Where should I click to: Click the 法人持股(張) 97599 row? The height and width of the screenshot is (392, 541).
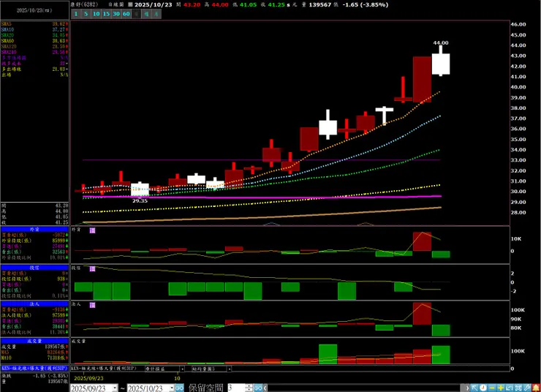[x=34, y=315]
